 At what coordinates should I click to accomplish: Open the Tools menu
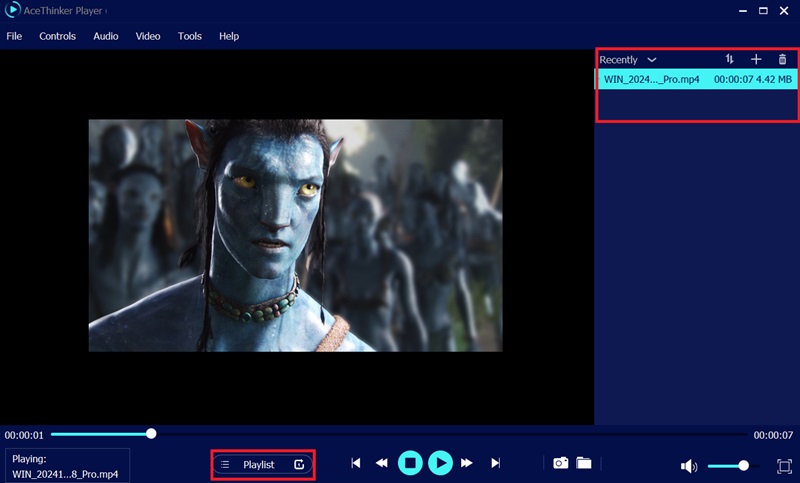coord(189,36)
